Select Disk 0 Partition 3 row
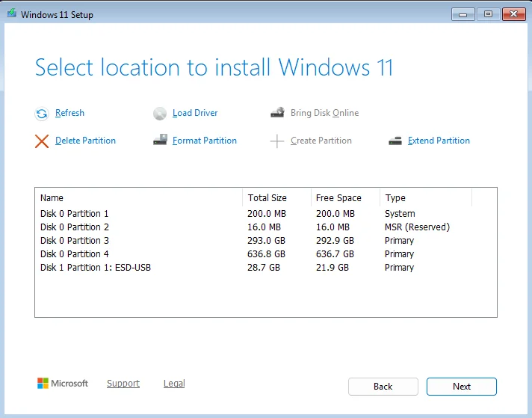This screenshot has width=532, height=418. click(x=266, y=241)
